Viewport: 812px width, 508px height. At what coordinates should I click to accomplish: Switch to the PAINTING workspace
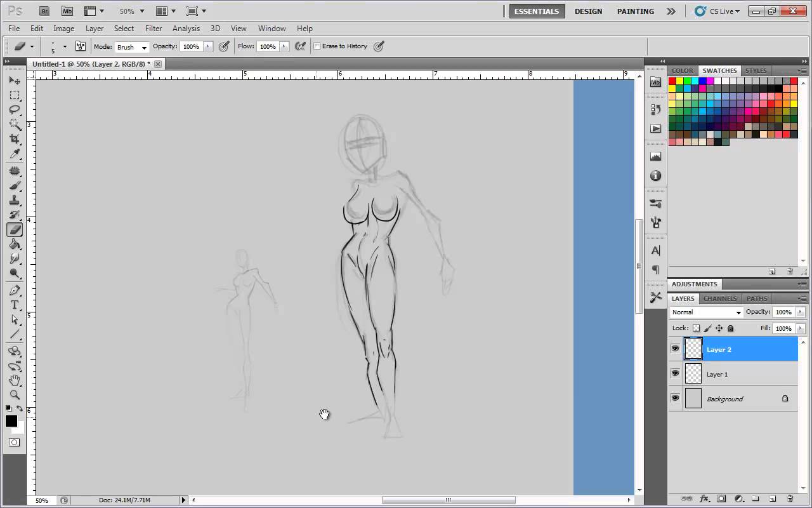pyautogui.click(x=635, y=11)
